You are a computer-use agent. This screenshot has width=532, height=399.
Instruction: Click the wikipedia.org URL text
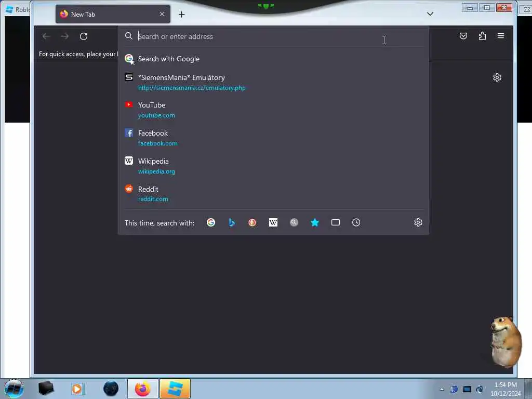pyautogui.click(x=156, y=171)
